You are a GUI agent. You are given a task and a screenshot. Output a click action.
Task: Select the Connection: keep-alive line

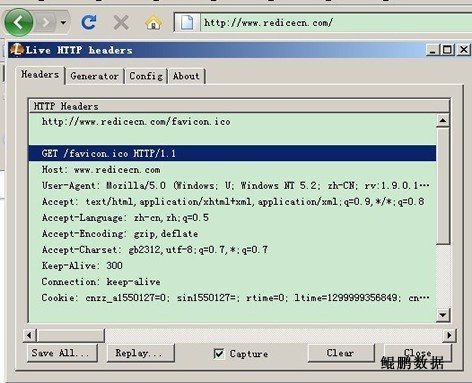point(232,281)
